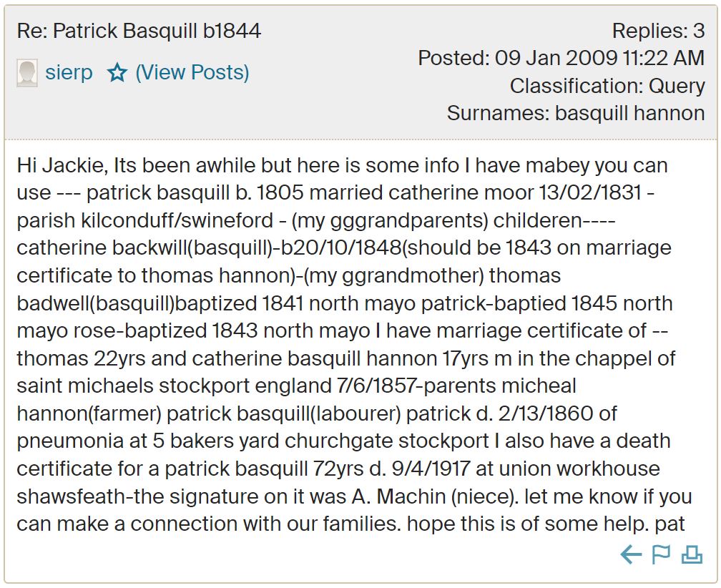Click the post title Re: Patrick Basquill b1844
721x588 pixels.
point(139,31)
